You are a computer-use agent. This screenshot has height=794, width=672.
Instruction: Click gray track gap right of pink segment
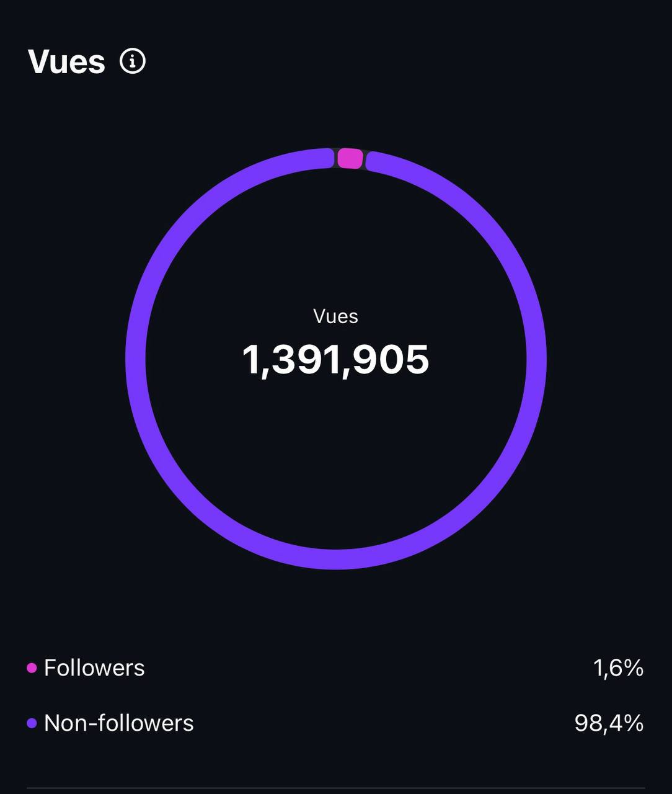365,159
